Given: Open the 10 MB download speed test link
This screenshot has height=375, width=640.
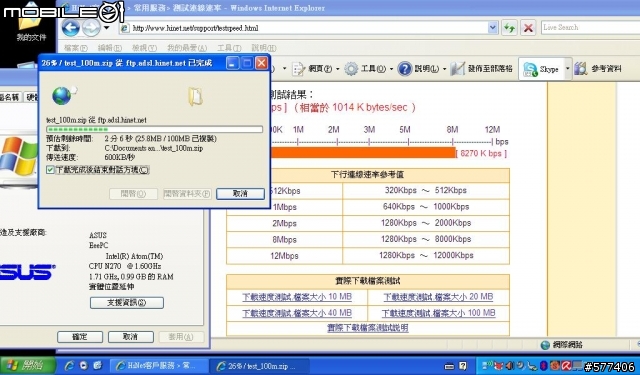Looking at the screenshot, I should click(297, 297).
